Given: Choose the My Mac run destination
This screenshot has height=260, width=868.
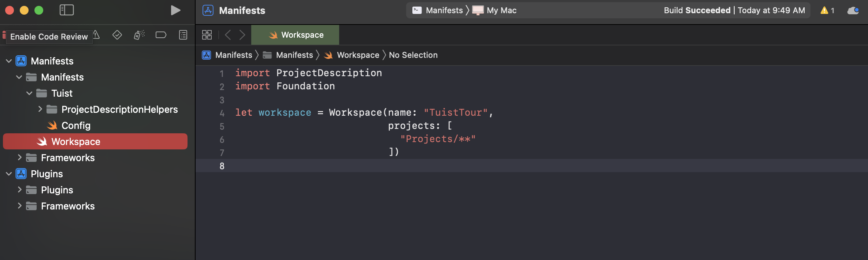Looking at the screenshot, I should pyautogui.click(x=494, y=10).
